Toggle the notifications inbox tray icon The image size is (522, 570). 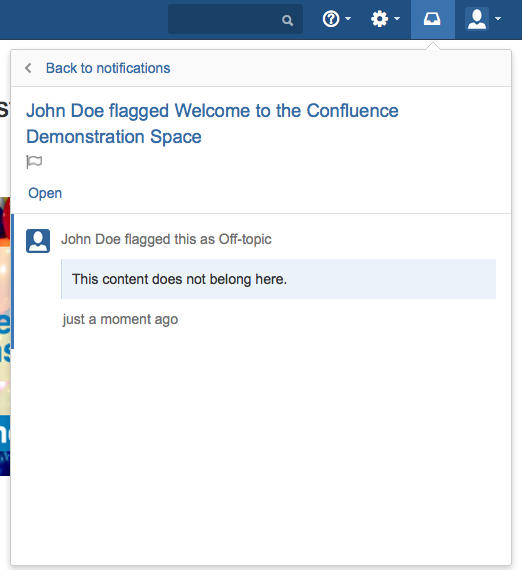click(x=432, y=19)
